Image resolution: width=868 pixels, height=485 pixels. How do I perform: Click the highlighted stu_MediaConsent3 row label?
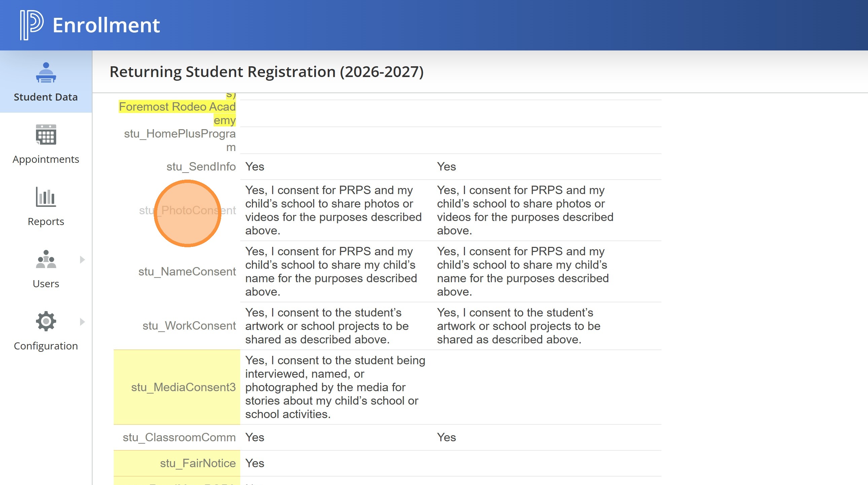(x=183, y=387)
